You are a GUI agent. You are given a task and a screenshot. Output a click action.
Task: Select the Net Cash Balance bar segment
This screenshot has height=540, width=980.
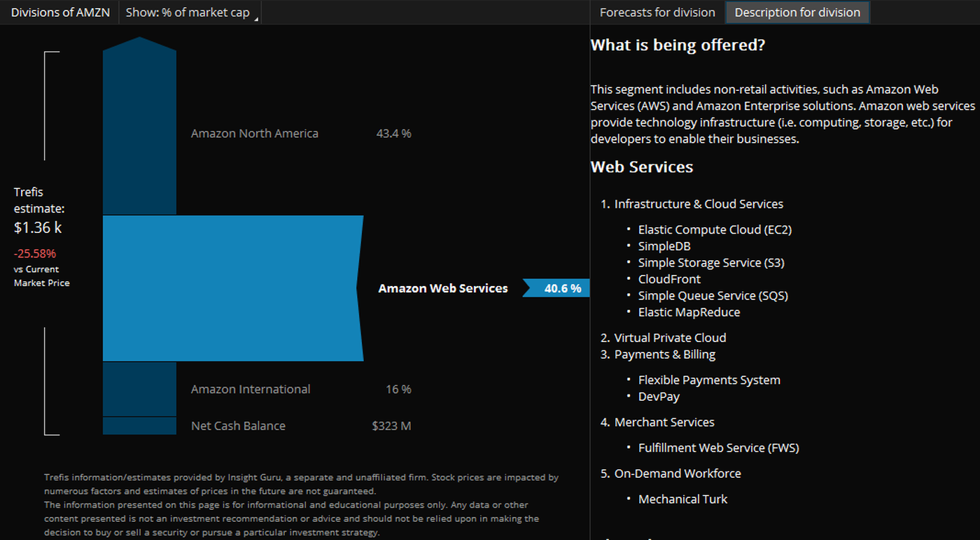pyautogui.click(x=139, y=426)
